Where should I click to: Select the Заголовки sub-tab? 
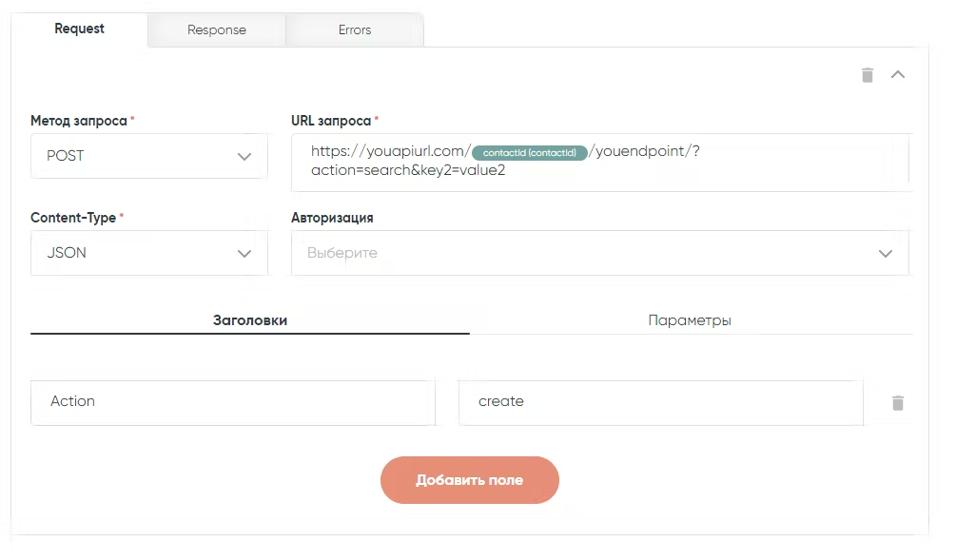tap(249, 320)
